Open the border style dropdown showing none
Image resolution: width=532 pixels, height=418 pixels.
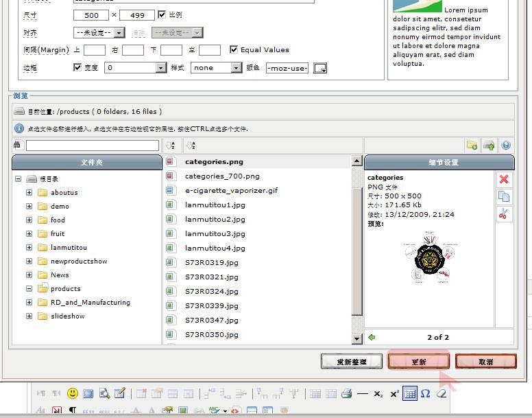[216, 68]
